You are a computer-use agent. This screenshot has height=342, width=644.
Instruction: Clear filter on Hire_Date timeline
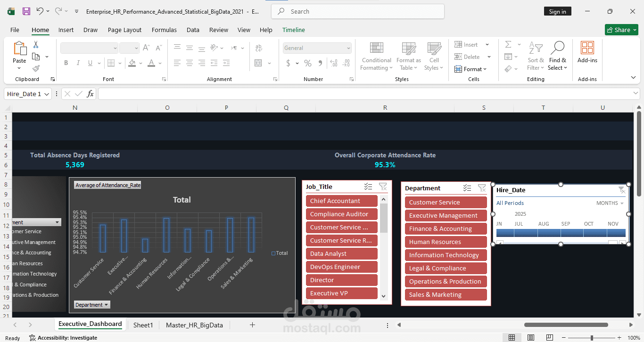coord(622,190)
